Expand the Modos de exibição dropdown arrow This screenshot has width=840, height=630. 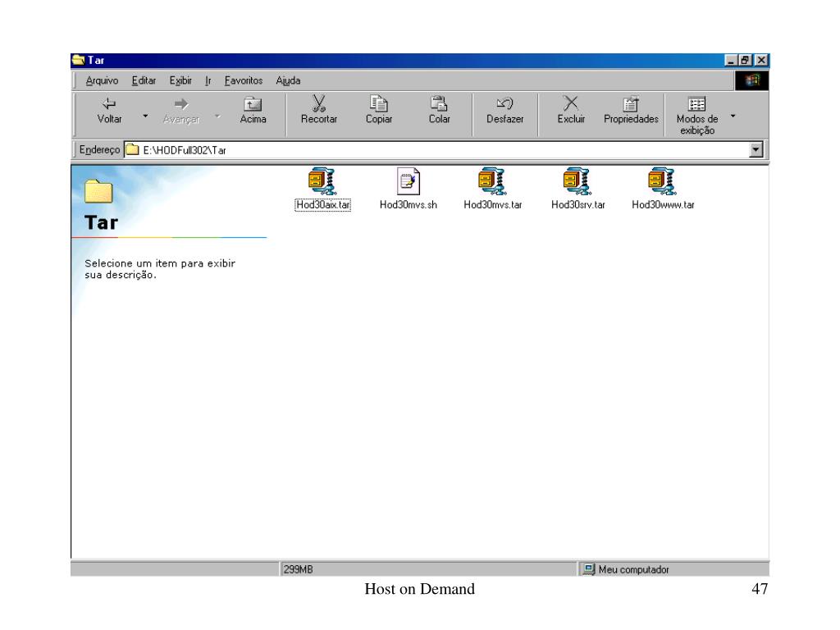733,116
